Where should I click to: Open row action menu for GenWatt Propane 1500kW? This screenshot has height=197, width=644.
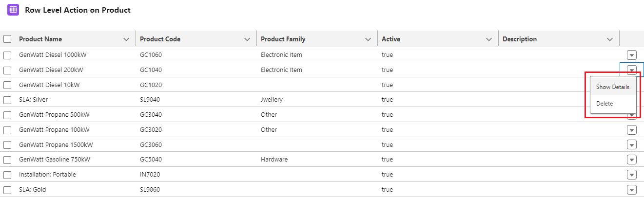click(632, 145)
